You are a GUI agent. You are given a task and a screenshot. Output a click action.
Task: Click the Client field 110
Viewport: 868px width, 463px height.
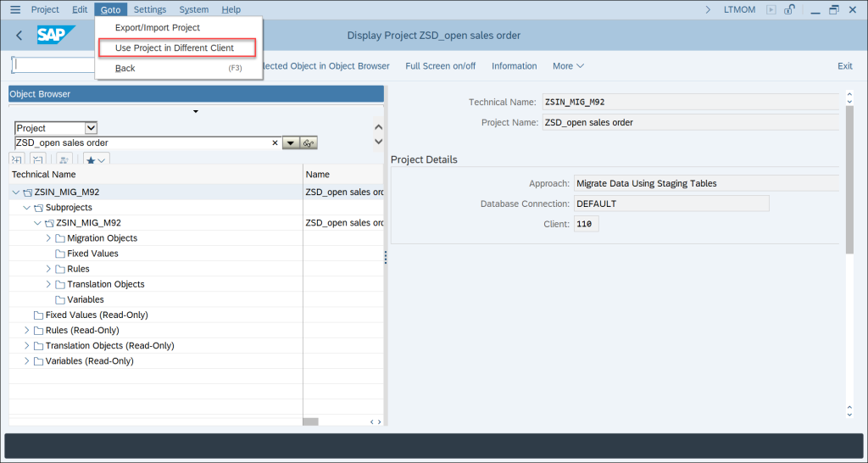(x=587, y=224)
